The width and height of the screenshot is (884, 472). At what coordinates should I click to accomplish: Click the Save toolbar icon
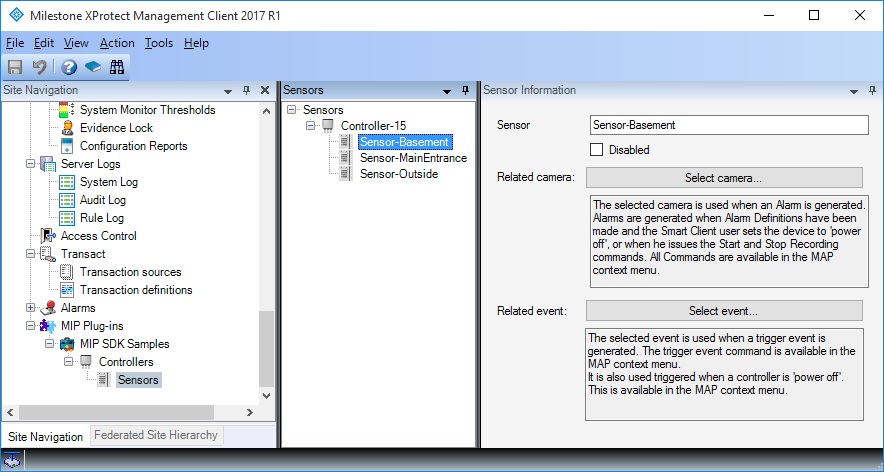point(15,68)
